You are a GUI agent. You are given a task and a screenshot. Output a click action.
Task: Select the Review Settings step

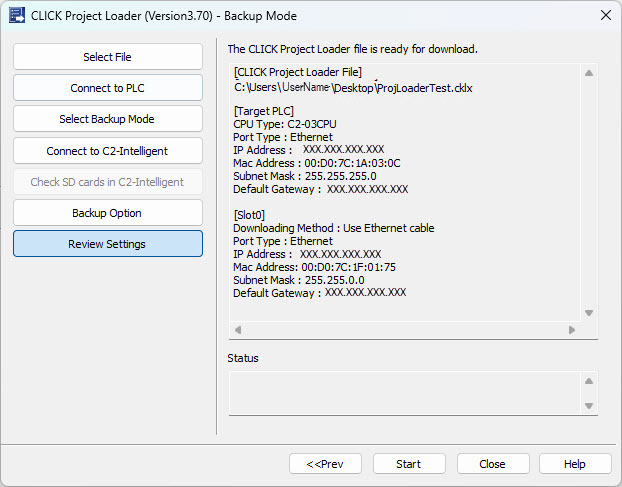(x=108, y=244)
